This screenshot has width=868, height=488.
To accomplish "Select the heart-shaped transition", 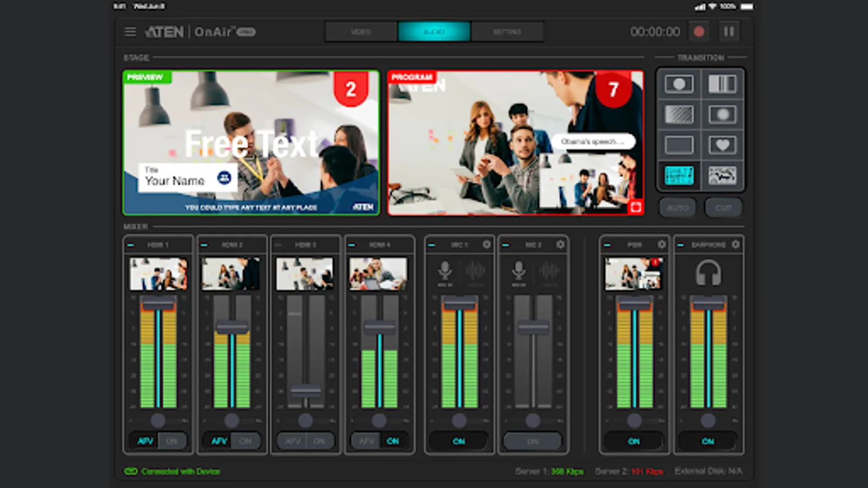I will pos(722,145).
